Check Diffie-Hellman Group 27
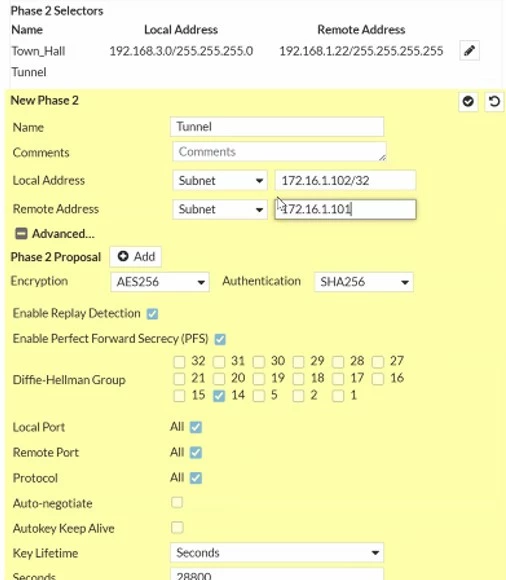 [378, 361]
